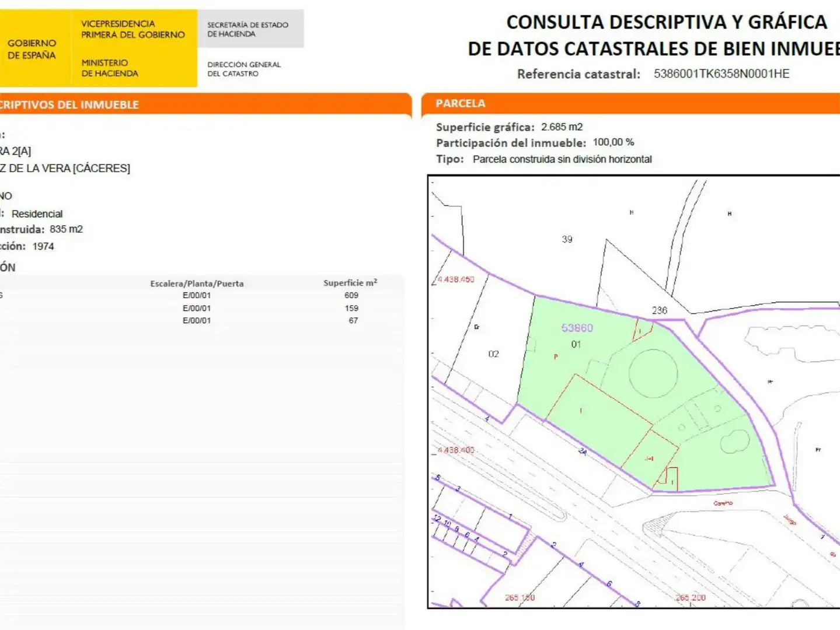Click the orange 'DEL INMUEBLE' section header

coord(205,104)
